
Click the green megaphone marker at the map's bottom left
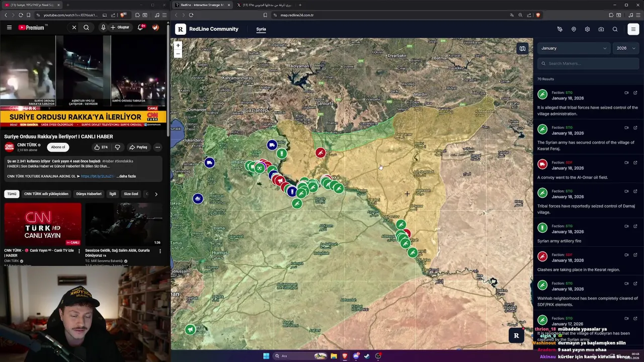point(190,329)
